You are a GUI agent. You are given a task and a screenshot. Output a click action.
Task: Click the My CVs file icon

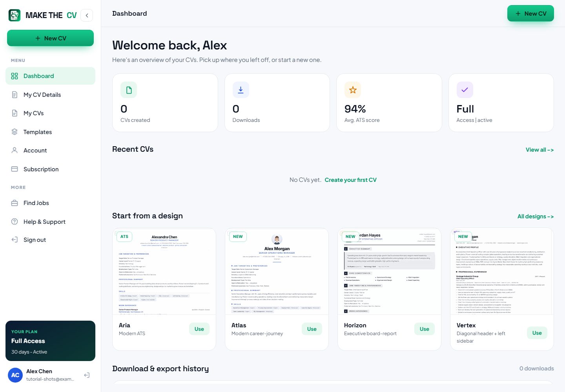(x=15, y=113)
